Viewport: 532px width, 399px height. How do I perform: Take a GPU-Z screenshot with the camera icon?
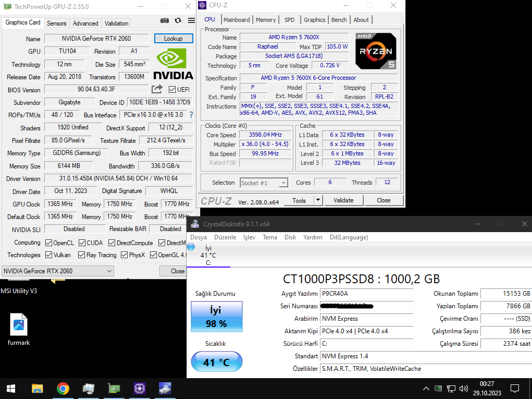(165, 20)
